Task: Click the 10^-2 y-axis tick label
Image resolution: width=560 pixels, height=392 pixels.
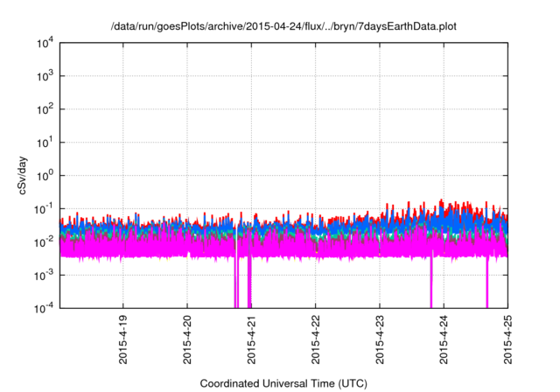Action: (x=44, y=242)
